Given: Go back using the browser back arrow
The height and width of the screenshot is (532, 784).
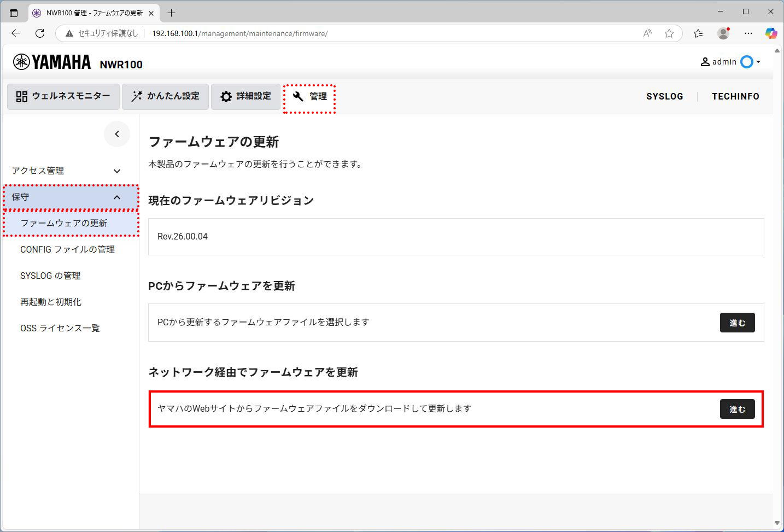Looking at the screenshot, I should coord(15,33).
